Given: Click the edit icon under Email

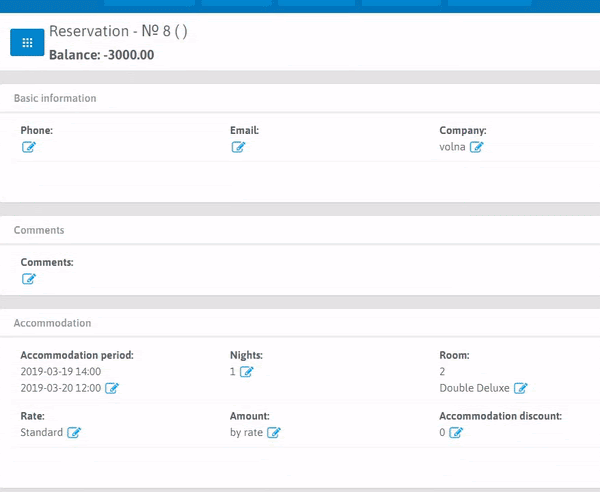Looking at the screenshot, I should pos(238,148).
